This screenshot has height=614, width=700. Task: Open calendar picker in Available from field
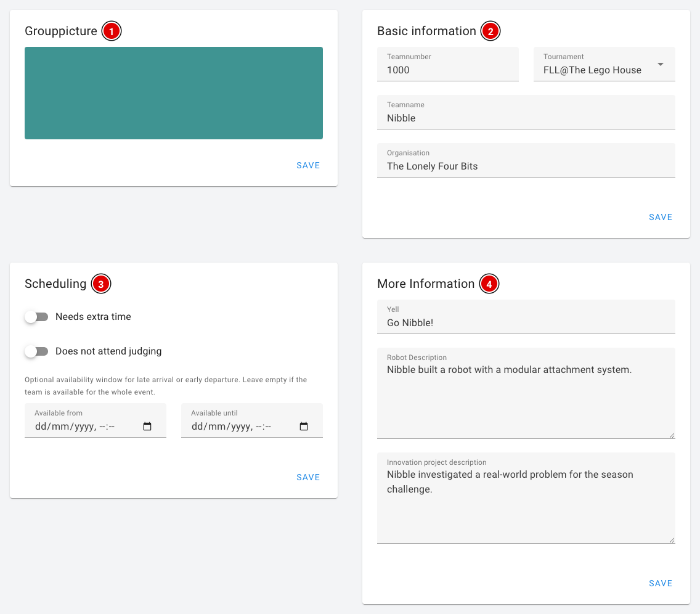(147, 427)
